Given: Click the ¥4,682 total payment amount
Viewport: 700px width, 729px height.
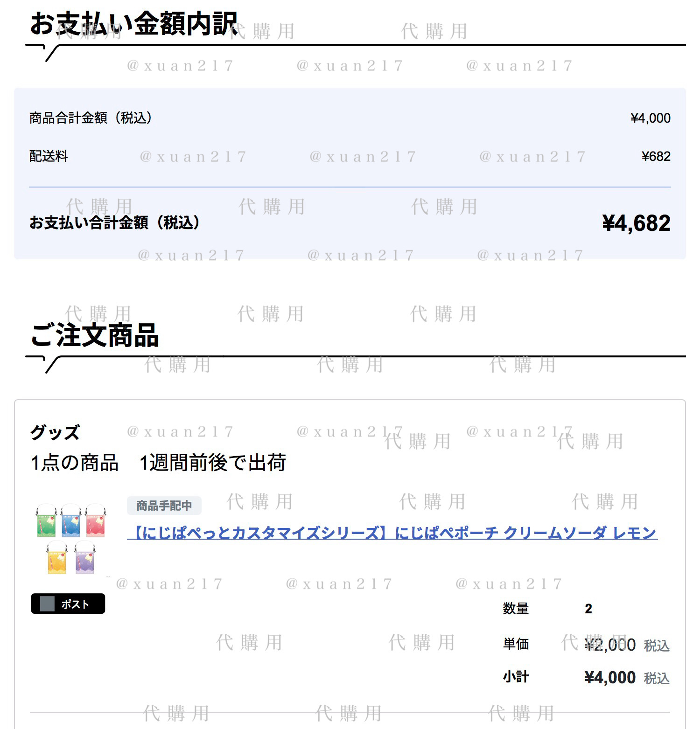Looking at the screenshot, I should pos(637,223).
